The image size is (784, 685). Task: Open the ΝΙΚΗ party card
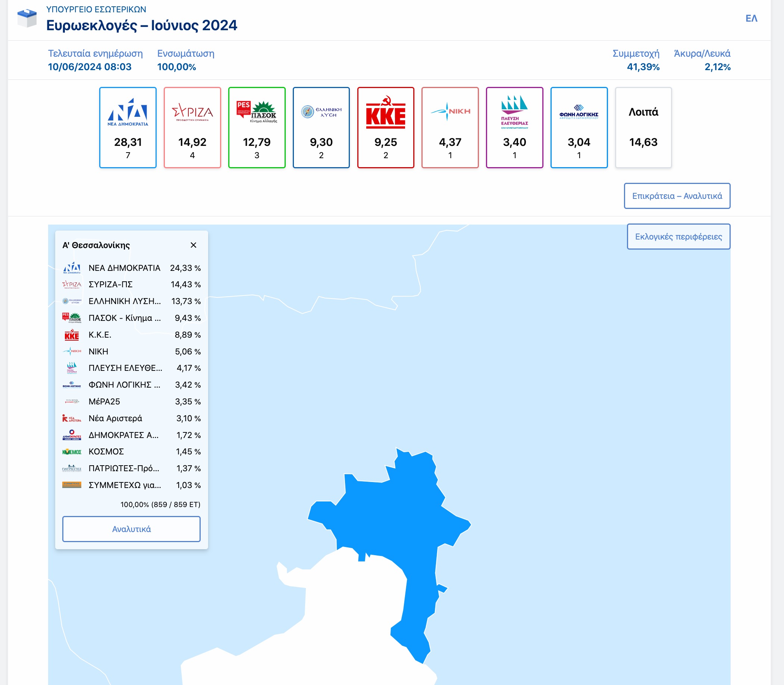(x=450, y=127)
